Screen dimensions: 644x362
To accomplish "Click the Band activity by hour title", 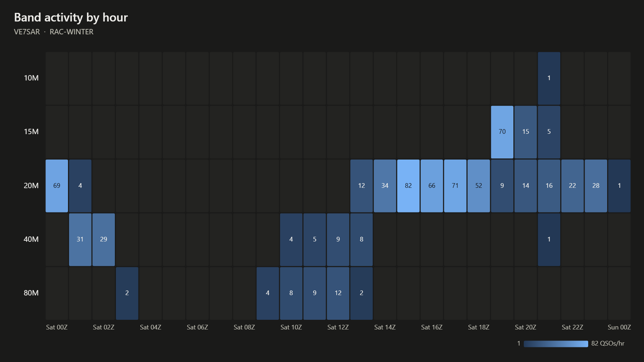I will click(71, 18).
